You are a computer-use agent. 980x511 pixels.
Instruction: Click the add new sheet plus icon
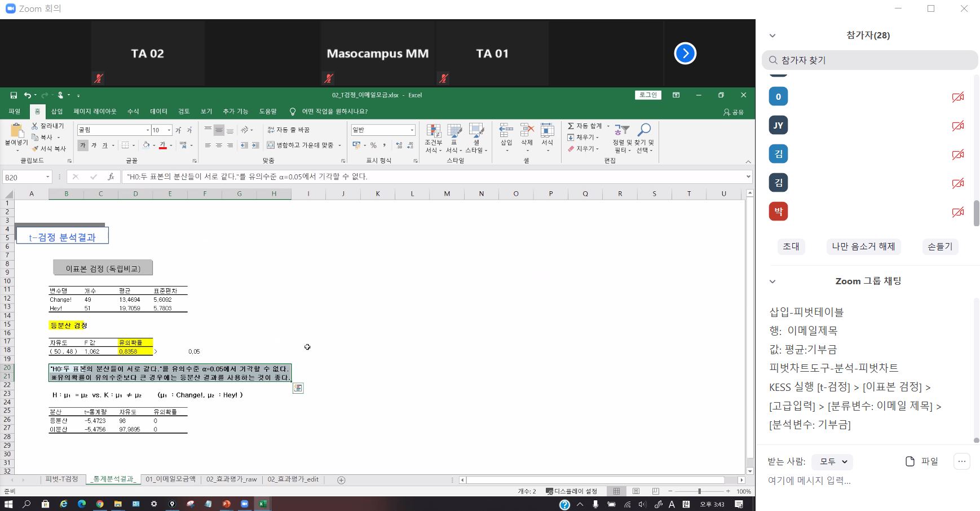pyautogui.click(x=341, y=480)
